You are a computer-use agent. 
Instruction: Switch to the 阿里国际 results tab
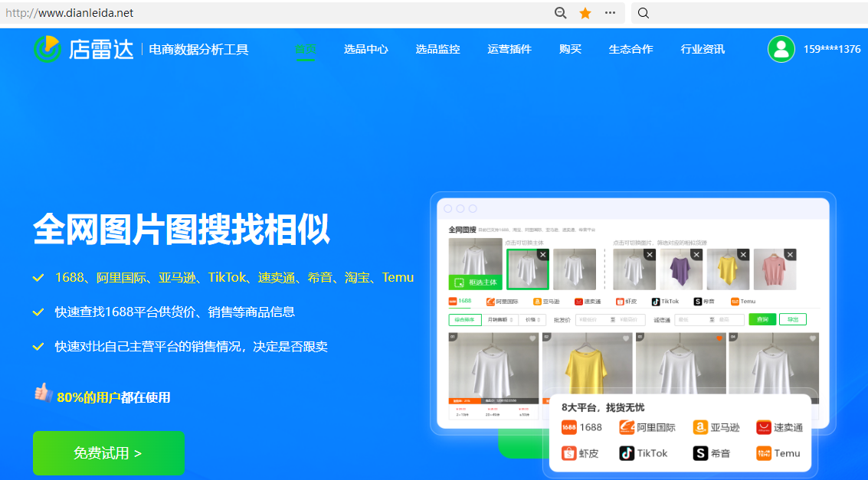click(x=503, y=301)
